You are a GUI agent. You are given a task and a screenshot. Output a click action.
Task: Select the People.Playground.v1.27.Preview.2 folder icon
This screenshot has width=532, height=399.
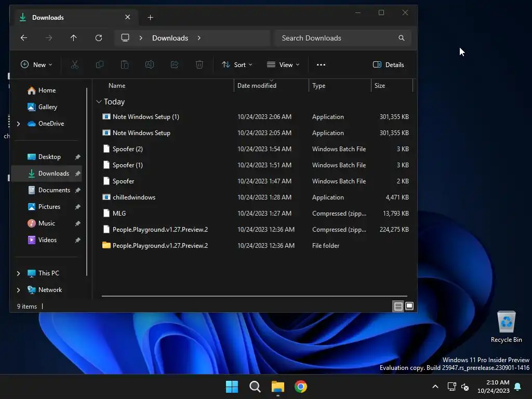106,245
